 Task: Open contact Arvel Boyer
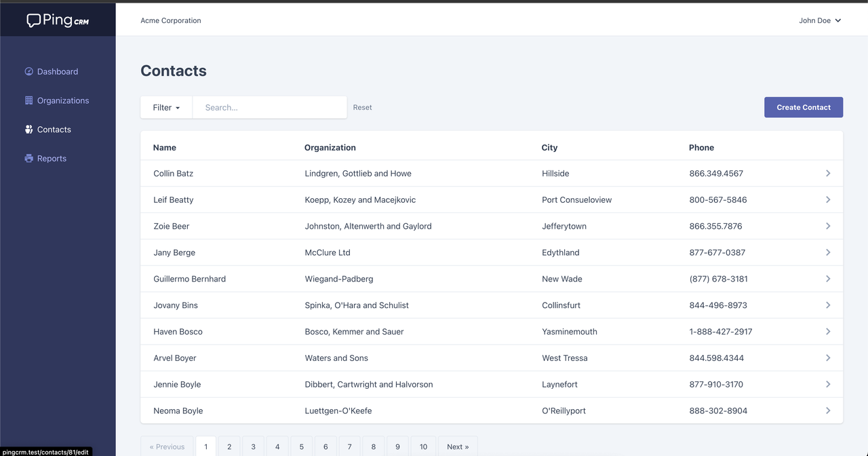[175, 358]
